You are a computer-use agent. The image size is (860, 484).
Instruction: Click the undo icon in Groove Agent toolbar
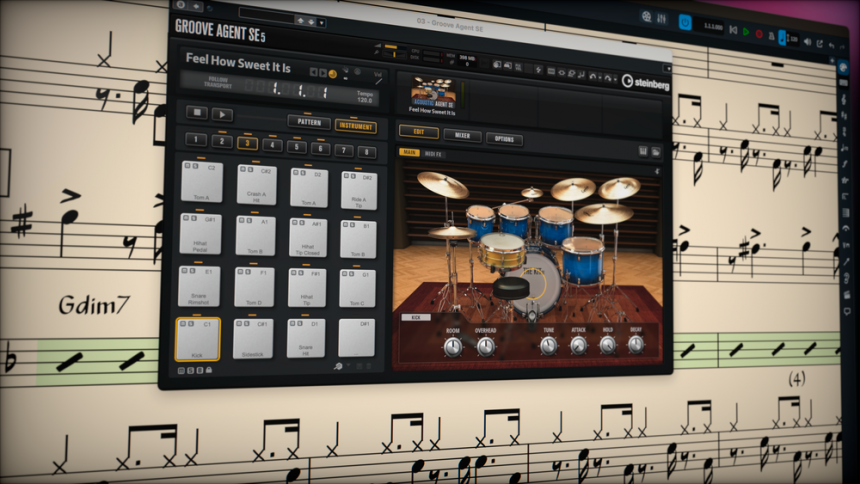pyautogui.click(x=593, y=77)
